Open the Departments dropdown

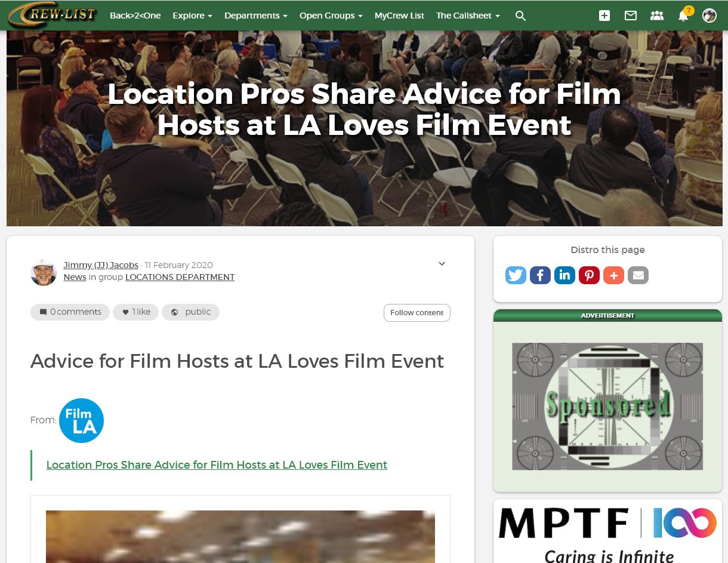pyautogui.click(x=255, y=16)
